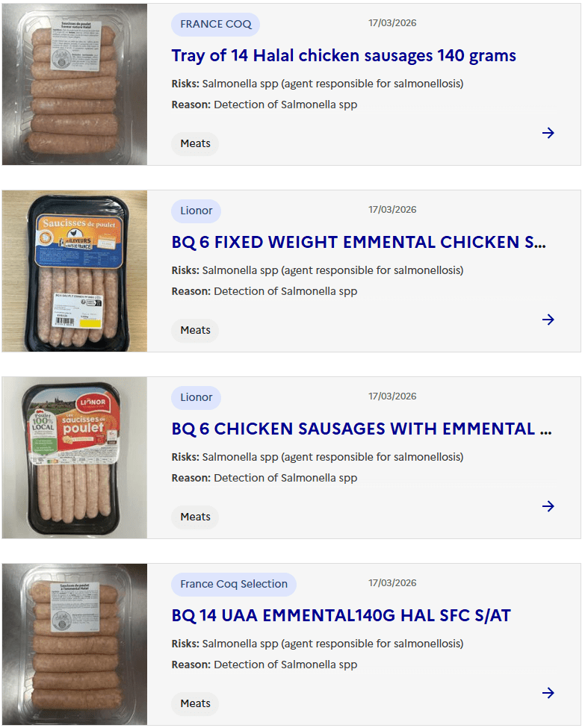
Task: Select the Lionor tag on the CHICKEN SAUSAGES WITH EMMENTAL card
Action: coord(196,397)
